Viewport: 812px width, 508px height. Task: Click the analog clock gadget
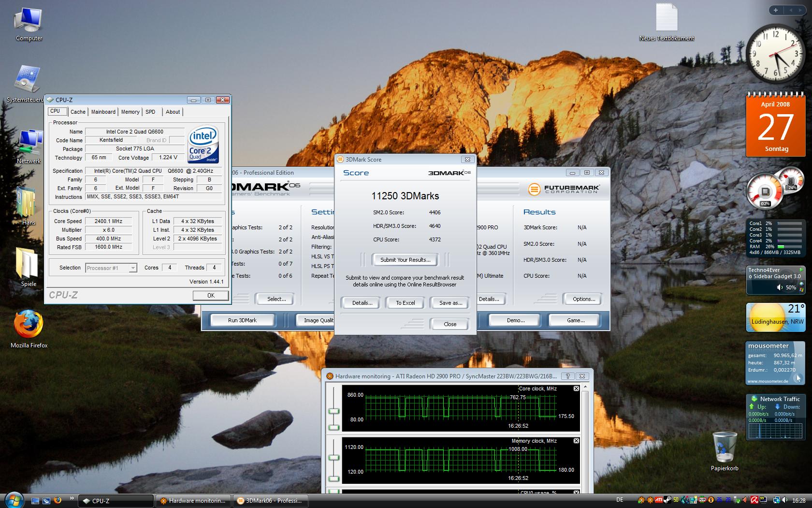(x=777, y=54)
